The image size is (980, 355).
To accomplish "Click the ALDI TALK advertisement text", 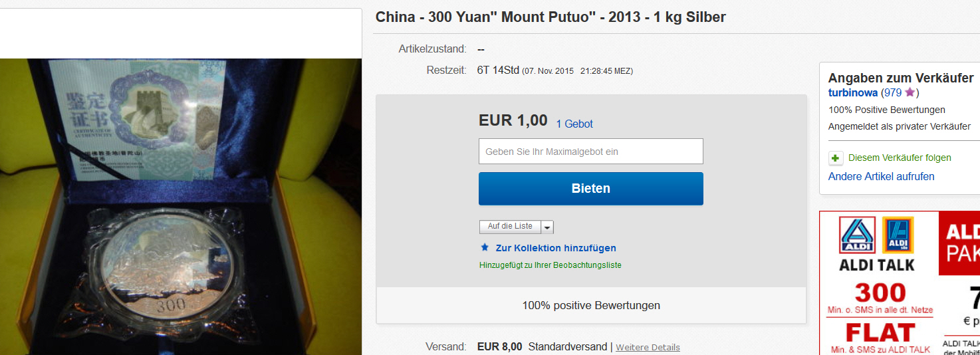I will tap(877, 265).
